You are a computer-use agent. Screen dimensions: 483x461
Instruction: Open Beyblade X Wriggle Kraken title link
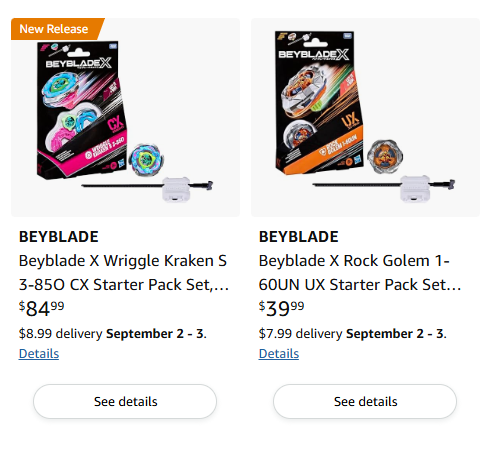point(124,272)
